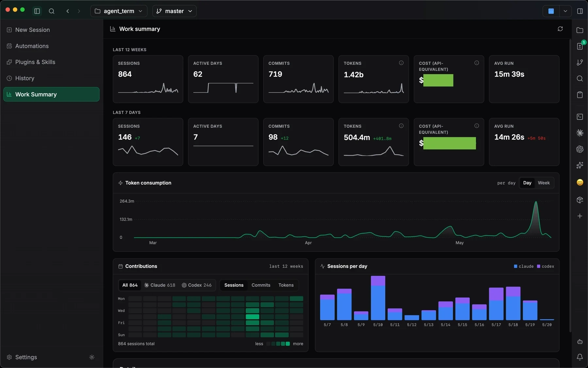Launch the OpenAI Codex icon in right rail
588x368 pixels.
pyautogui.click(x=580, y=149)
